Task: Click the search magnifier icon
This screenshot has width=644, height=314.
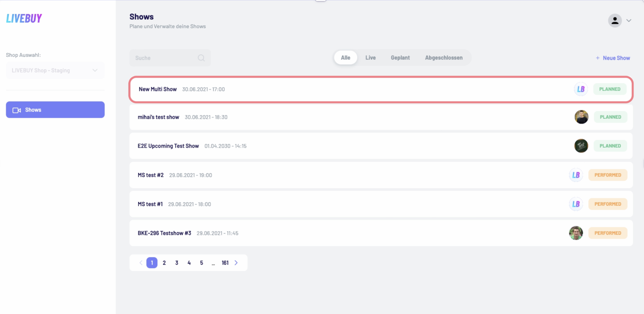Action: [x=201, y=58]
